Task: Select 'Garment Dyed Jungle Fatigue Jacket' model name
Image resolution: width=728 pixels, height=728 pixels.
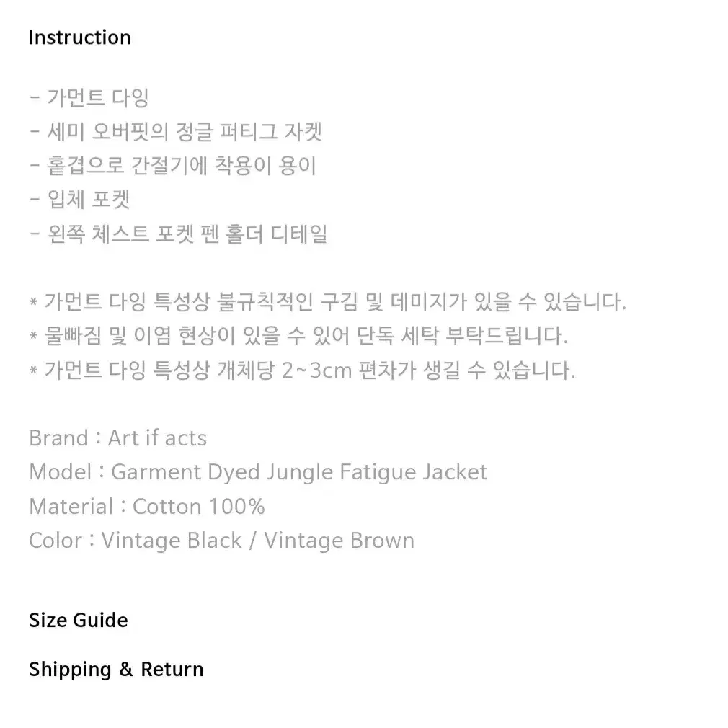Action: (299, 472)
